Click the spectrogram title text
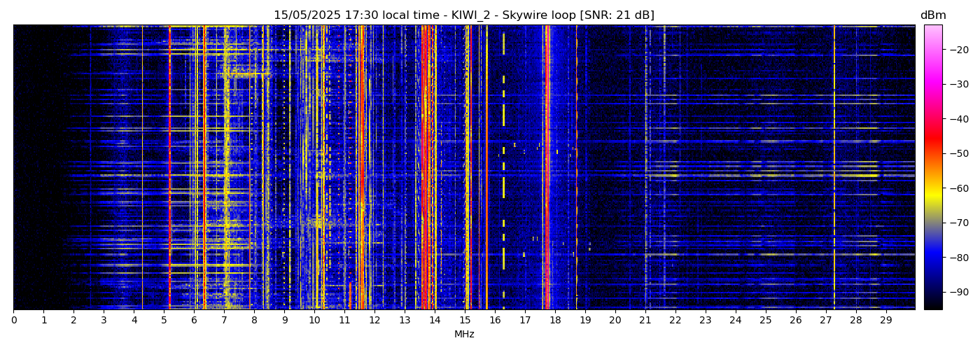The image size is (980, 350). (463, 15)
